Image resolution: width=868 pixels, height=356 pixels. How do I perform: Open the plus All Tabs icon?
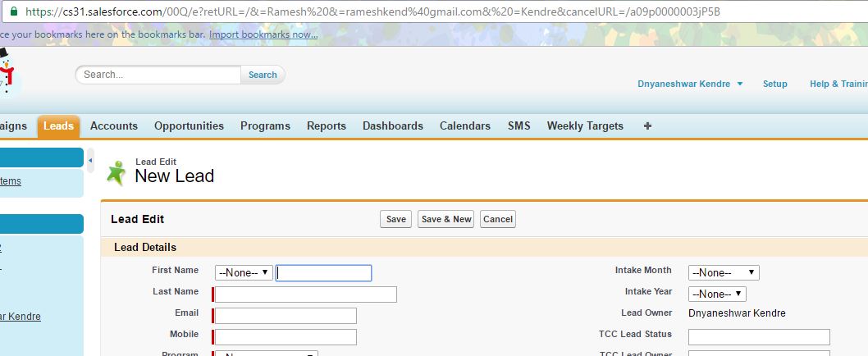pyautogui.click(x=647, y=126)
